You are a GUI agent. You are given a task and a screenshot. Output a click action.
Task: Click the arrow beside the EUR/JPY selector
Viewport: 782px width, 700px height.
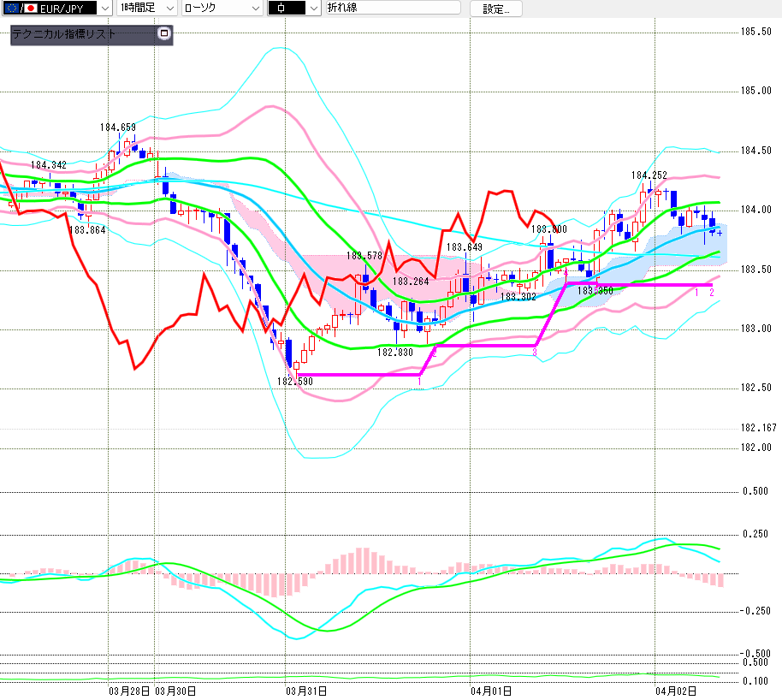point(104,9)
